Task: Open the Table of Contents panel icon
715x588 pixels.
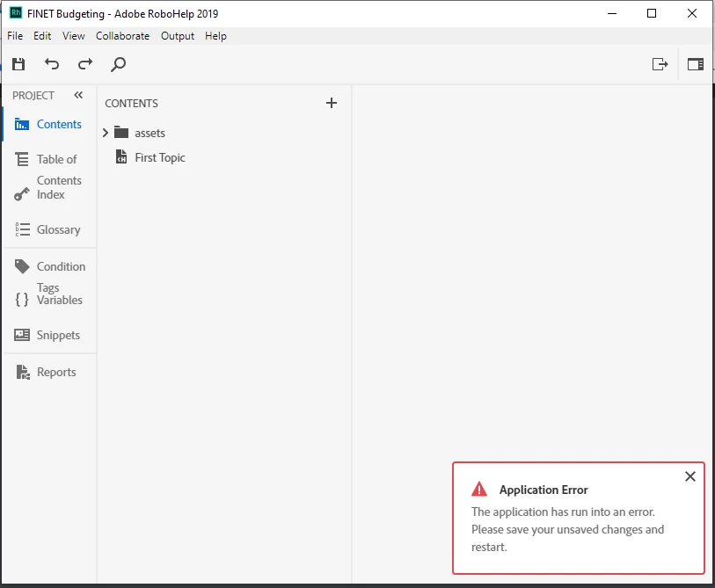Action: pyautogui.click(x=21, y=159)
